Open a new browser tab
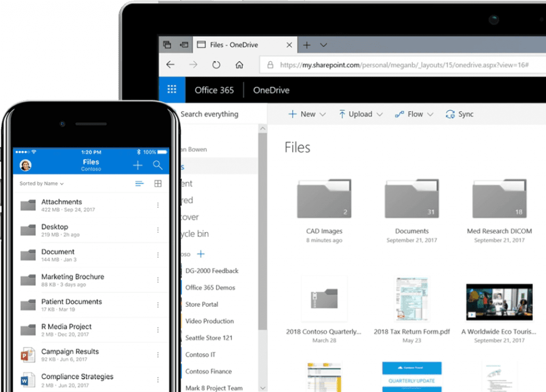546x392 pixels. point(307,45)
